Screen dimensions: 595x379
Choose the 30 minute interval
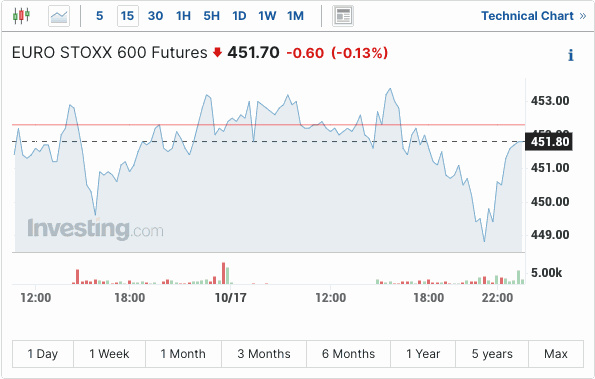click(x=155, y=16)
